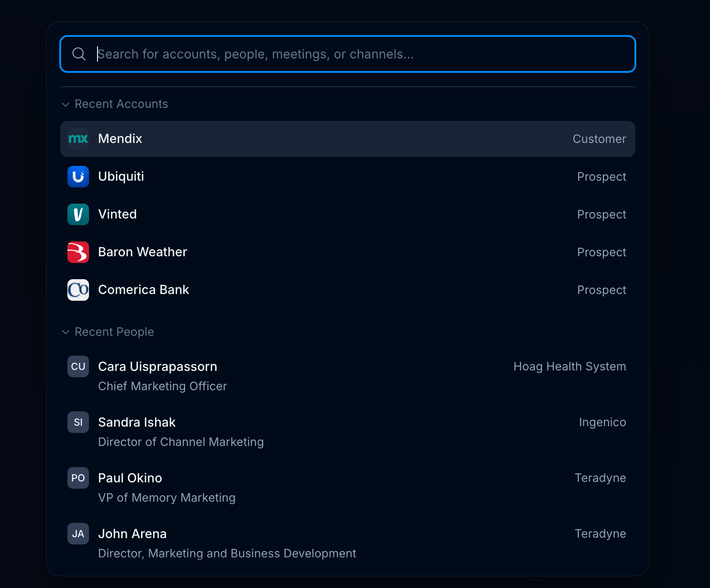Viewport: 710px width, 588px height.
Task: Click VP of Memory Marketing title
Action: [x=167, y=498]
